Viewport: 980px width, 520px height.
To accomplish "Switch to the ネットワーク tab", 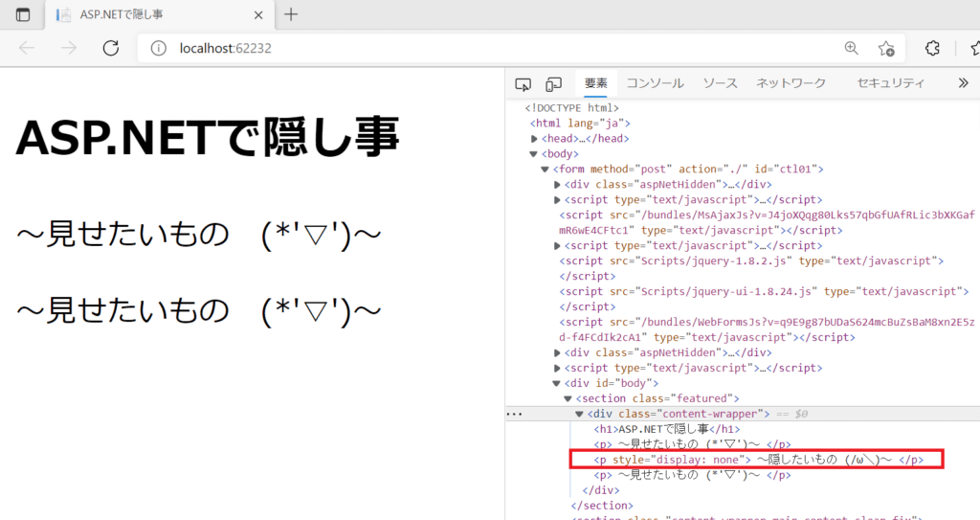I will coord(791,83).
